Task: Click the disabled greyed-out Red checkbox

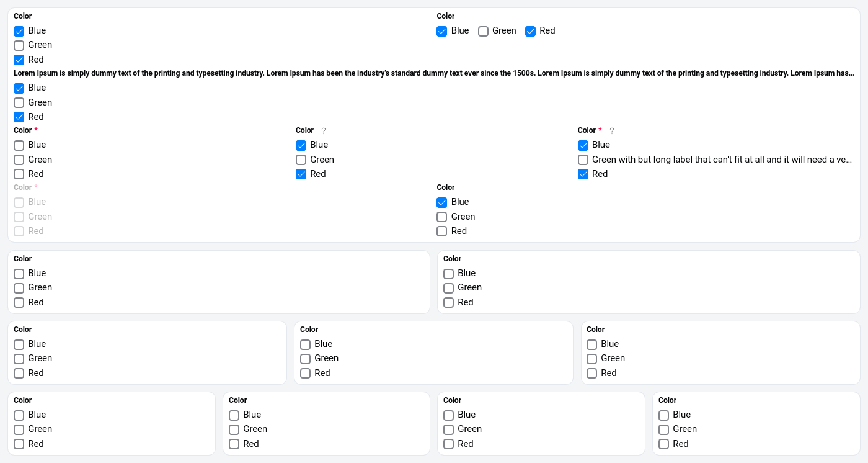Action: point(19,231)
